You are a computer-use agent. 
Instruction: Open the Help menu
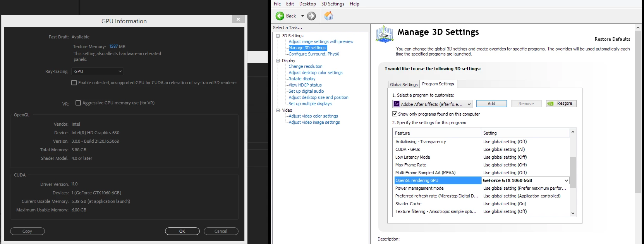pos(354,4)
